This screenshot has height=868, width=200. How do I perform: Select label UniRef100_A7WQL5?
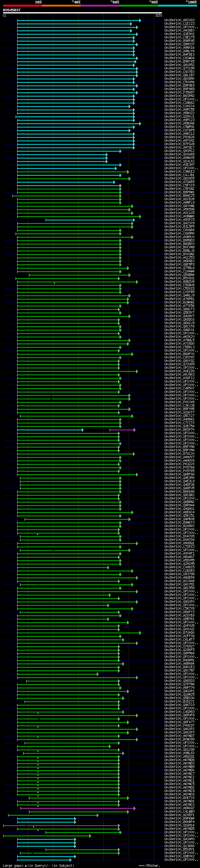179,340
